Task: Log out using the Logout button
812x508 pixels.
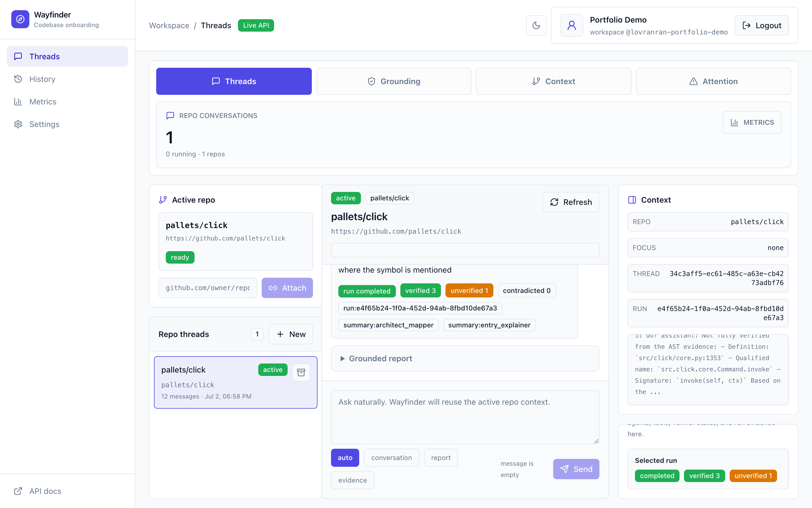Action: [761, 25]
